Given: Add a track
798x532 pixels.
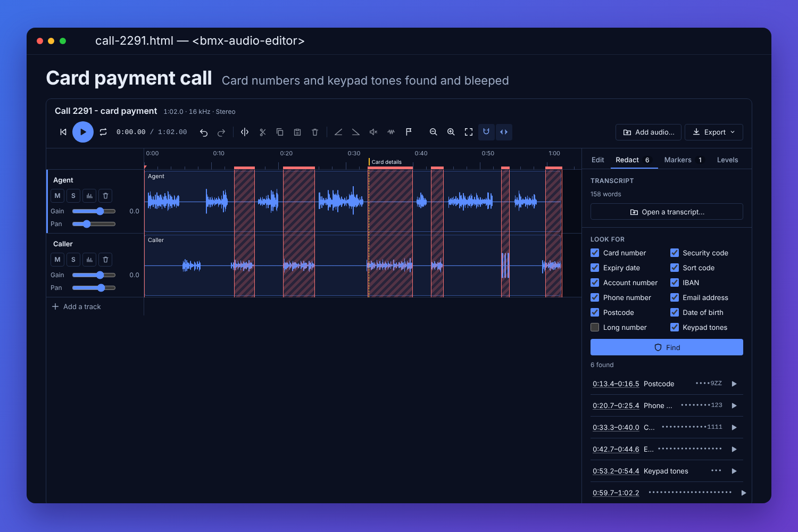Looking at the screenshot, I should coord(77,306).
